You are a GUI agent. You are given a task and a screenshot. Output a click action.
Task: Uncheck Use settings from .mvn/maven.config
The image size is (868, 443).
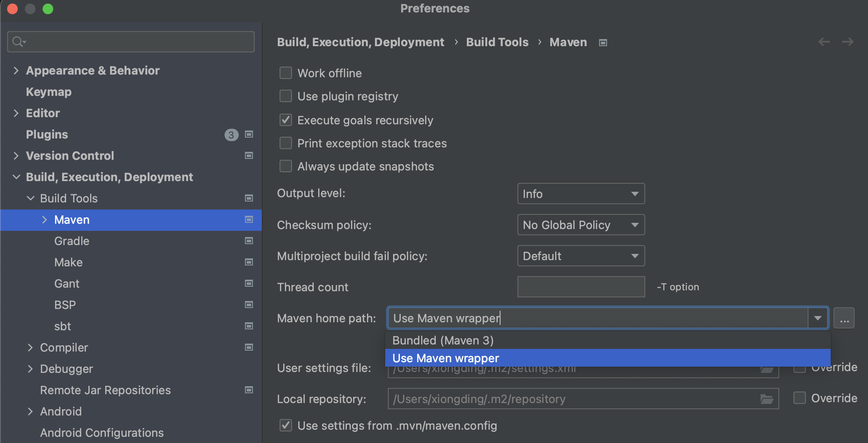coord(286,425)
